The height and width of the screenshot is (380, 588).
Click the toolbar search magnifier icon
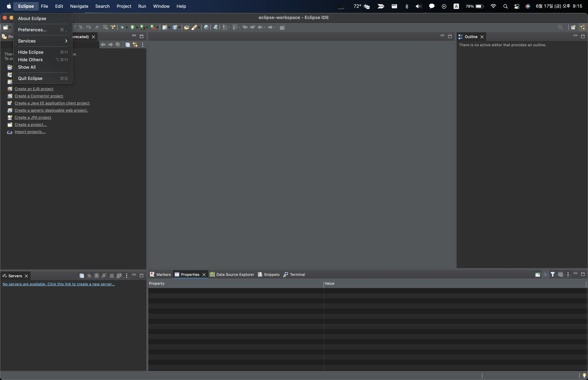tap(560, 27)
